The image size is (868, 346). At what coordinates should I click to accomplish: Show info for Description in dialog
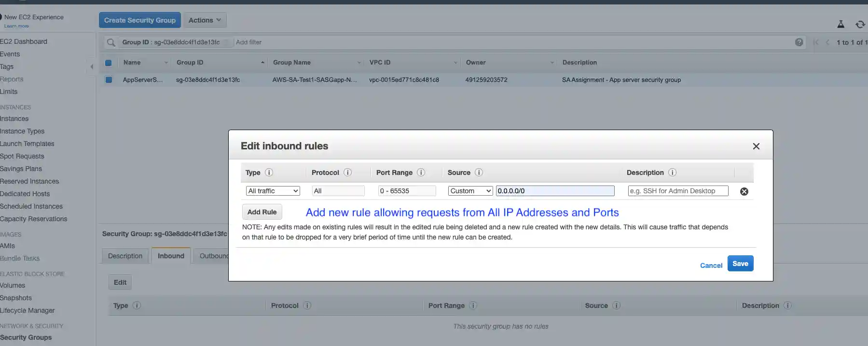point(672,173)
